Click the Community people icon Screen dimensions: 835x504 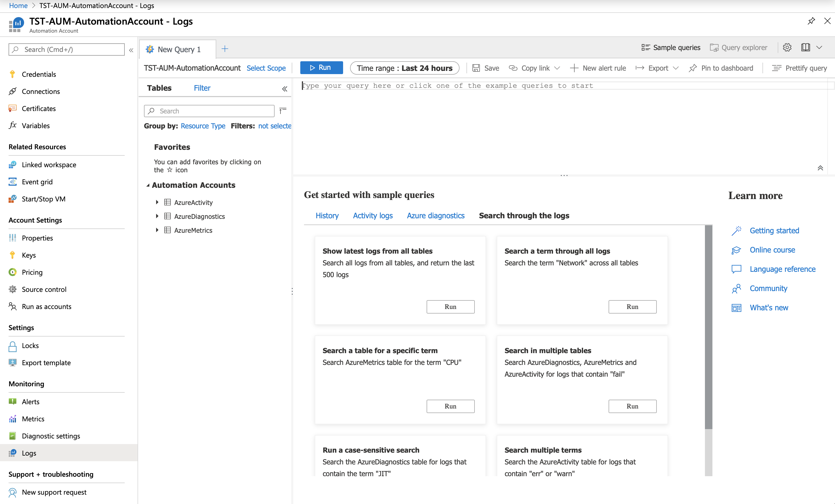click(x=737, y=289)
